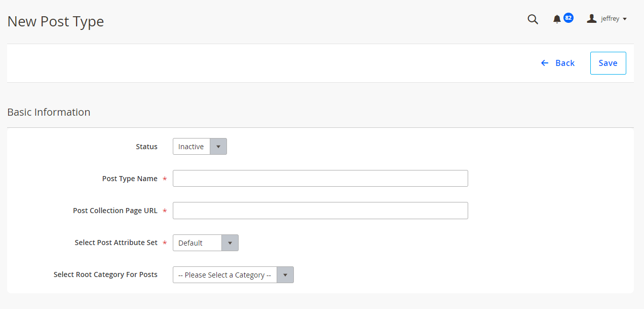The height and width of the screenshot is (309, 644).
Task: Expand the jeffrey account dropdown arrow
Action: (625, 19)
